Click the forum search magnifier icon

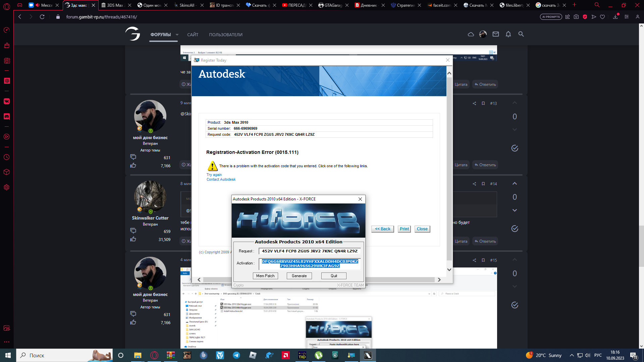[x=521, y=34]
